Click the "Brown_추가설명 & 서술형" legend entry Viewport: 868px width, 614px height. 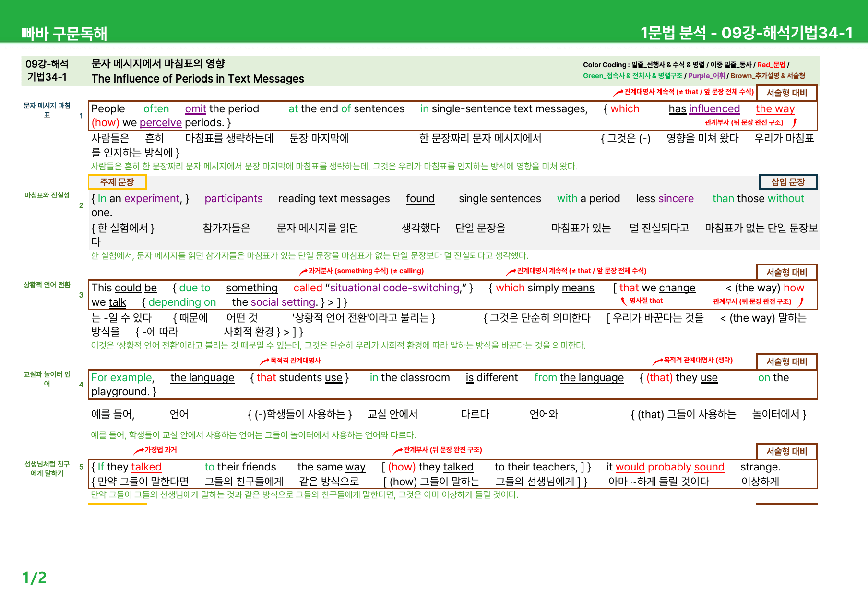pos(768,76)
